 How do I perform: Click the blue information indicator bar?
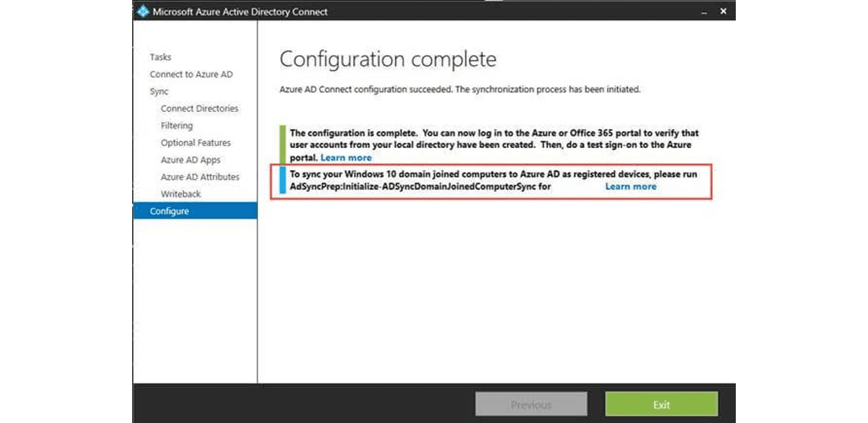point(282,180)
